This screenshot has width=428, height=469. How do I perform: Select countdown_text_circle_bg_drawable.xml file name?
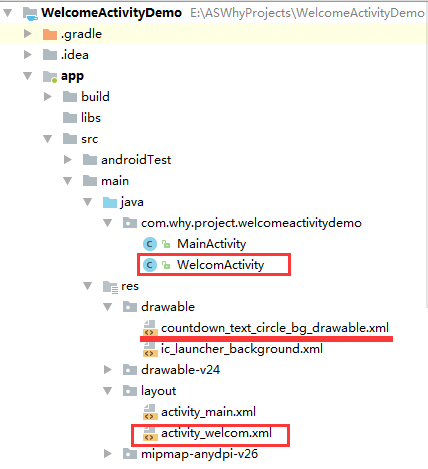(x=275, y=328)
